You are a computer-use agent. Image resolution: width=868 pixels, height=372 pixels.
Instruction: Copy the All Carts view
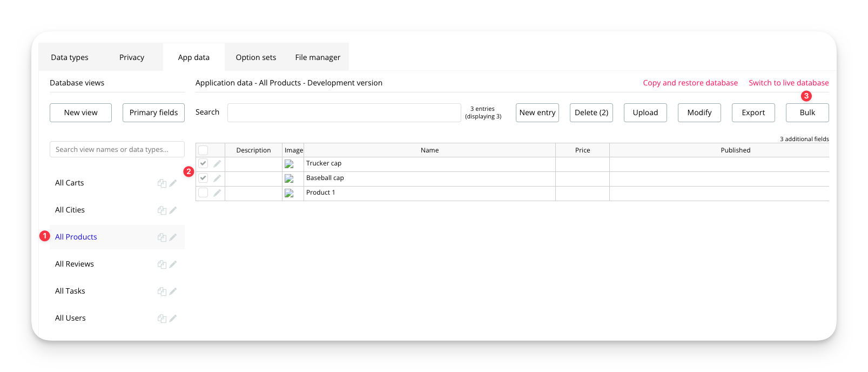tap(162, 183)
